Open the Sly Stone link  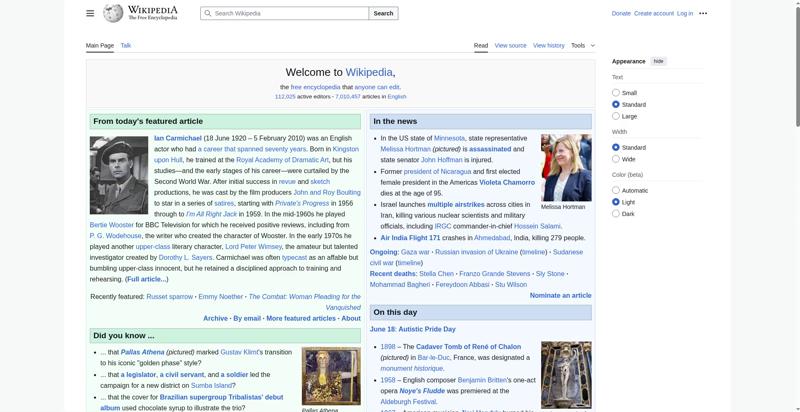pos(550,274)
